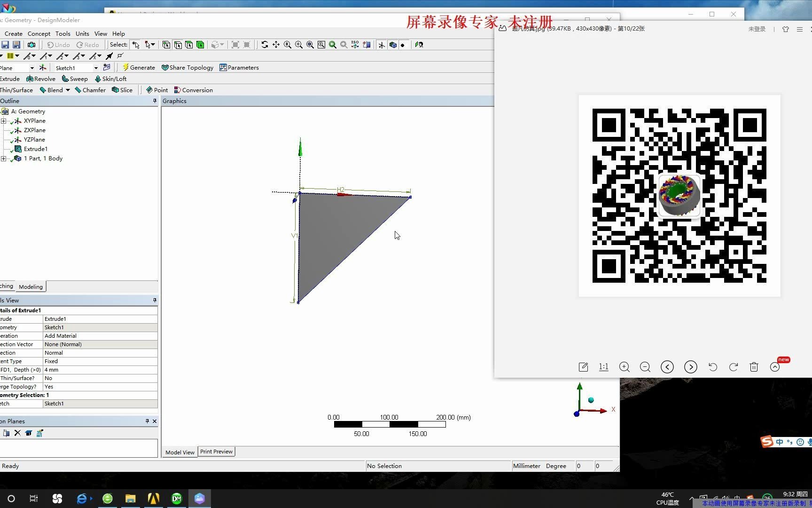
Task: Click the Image Capture camera icon
Action: 31,45
